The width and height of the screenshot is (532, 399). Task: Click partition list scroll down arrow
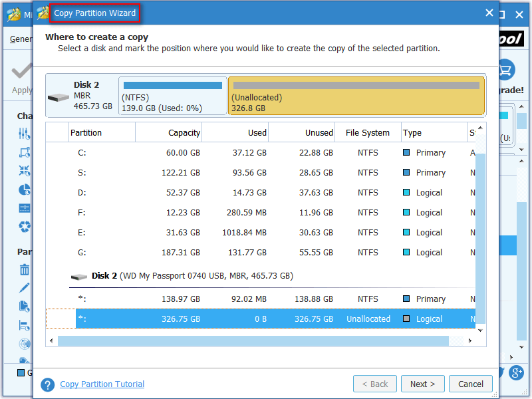tap(480, 331)
